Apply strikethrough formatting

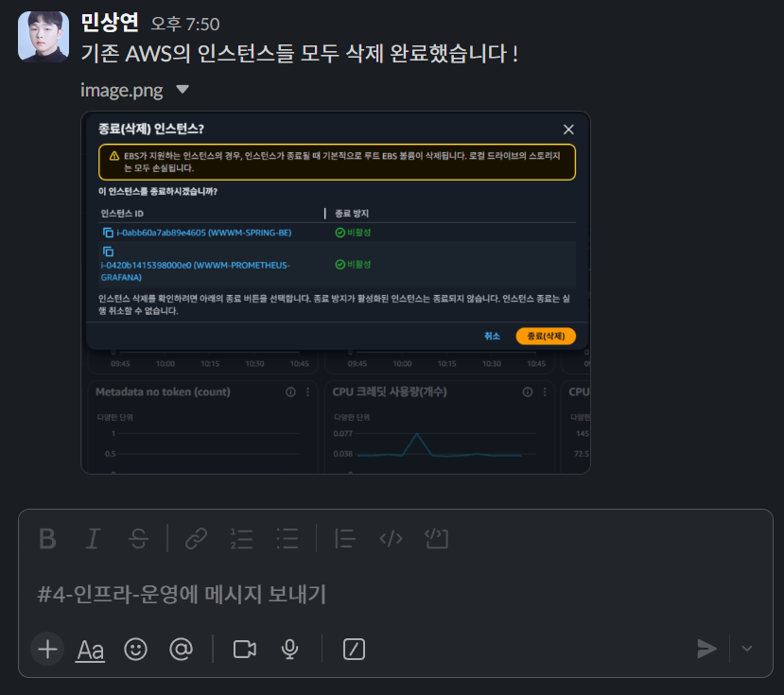[138, 539]
